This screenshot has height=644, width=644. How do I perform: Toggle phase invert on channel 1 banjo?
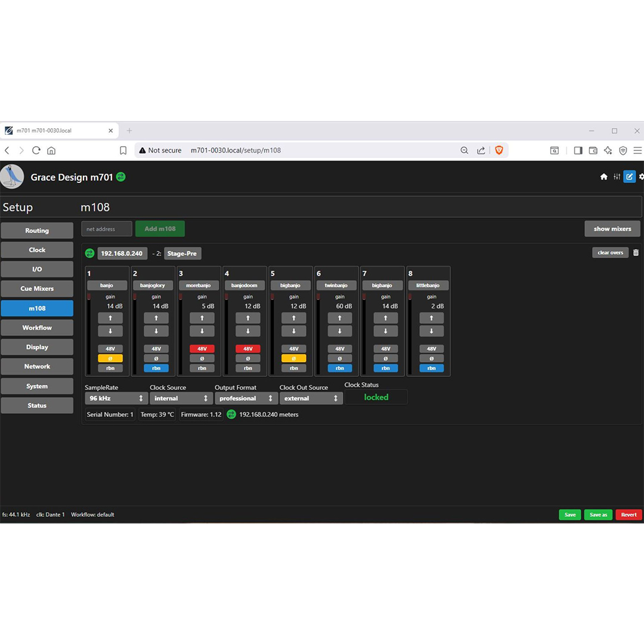(x=110, y=358)
